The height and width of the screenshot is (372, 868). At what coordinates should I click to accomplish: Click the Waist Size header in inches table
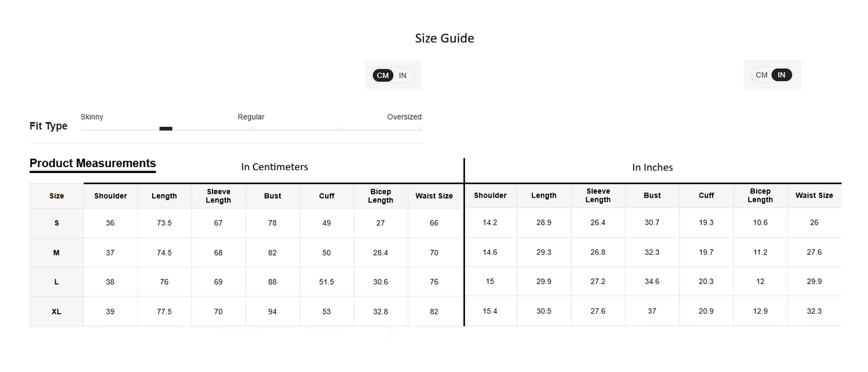(815, 195)
